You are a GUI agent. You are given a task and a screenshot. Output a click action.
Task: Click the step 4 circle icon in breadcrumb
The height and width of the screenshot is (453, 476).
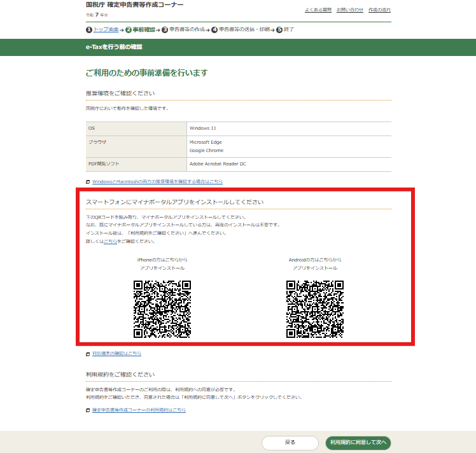tap(214, 30)
